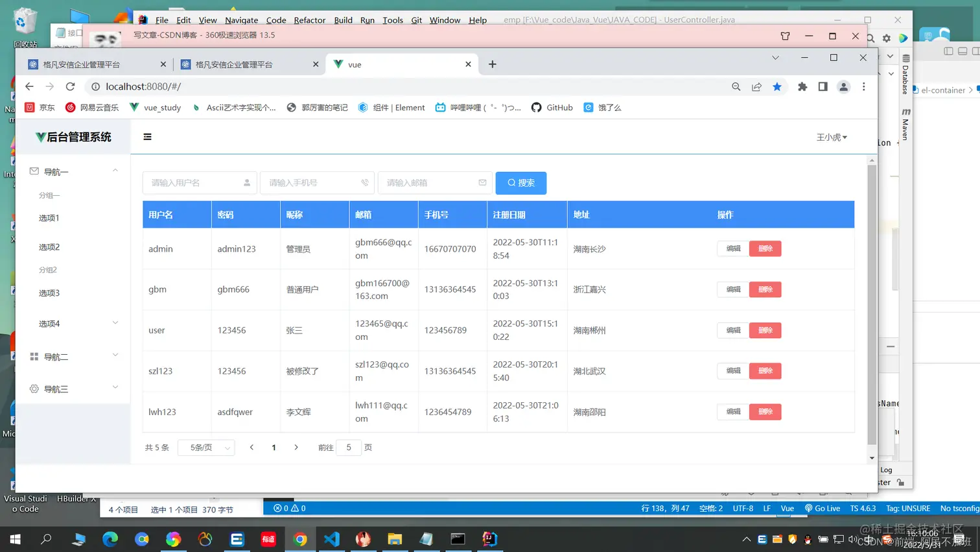
Task: Open IntelliJ IDEA from taskbar
Action: 489,539
